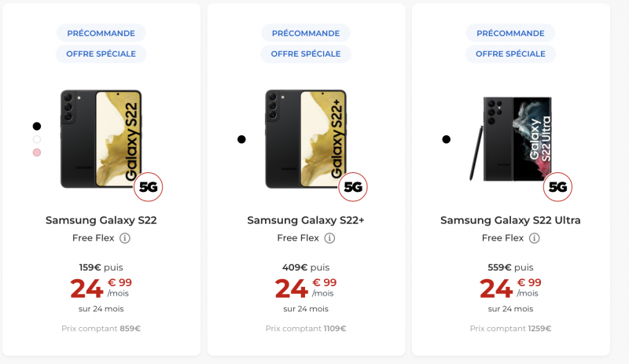Click the Samsung Galaxy S22 Ultra title link
This screenshot has height=364, width=629.
click(510, 220)
